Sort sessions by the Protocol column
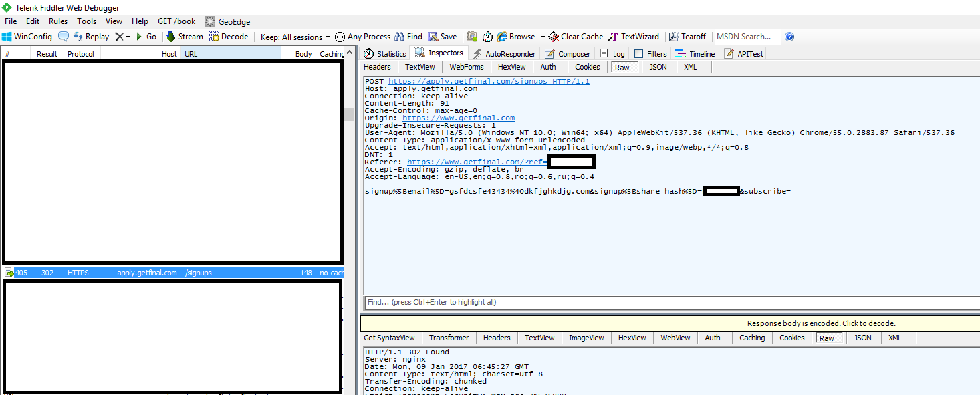 coord(81,54)
